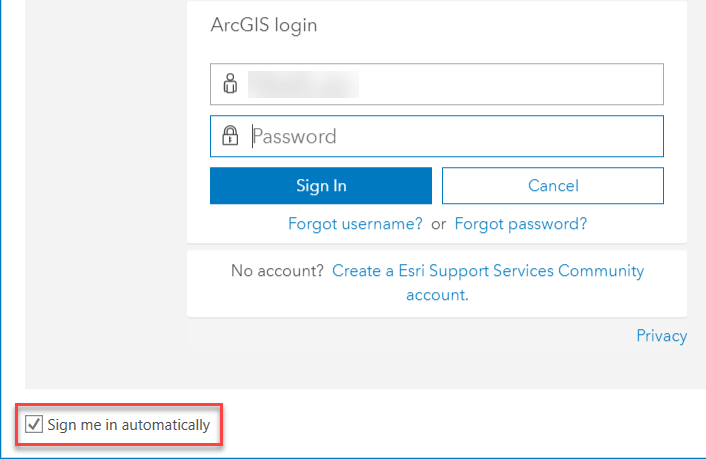Click the 'or' text between forgot links
The image size is (706, 459).
(439, 224)
